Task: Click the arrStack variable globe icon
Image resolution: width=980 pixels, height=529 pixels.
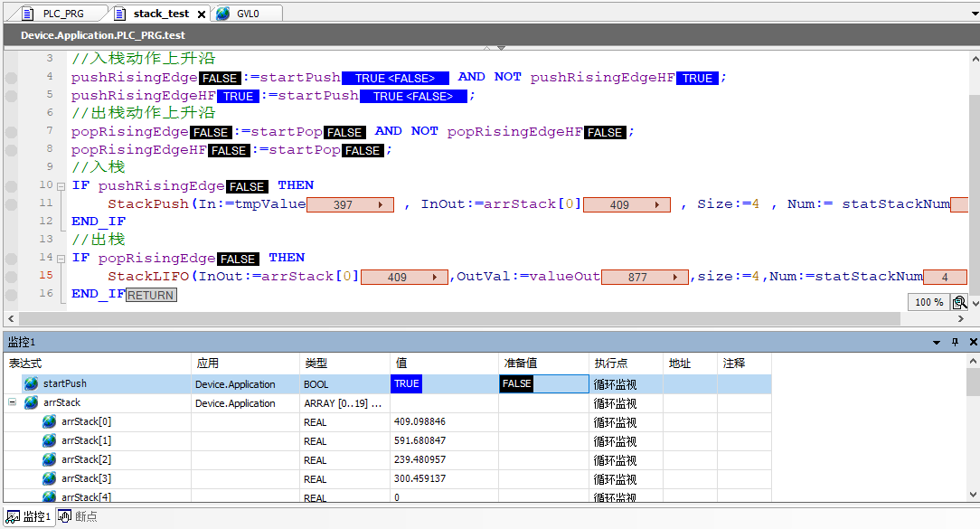Action: tap(32, 402)
